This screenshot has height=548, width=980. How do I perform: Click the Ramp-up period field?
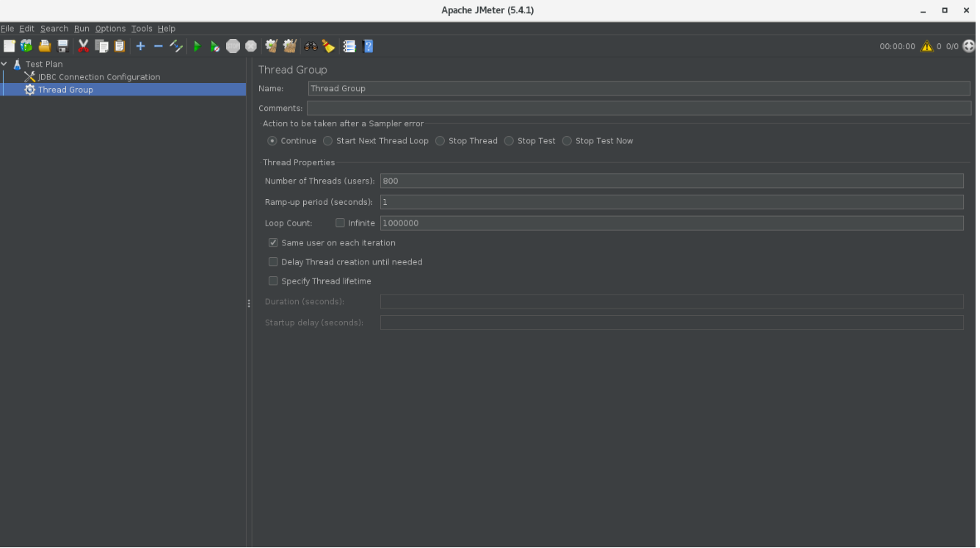point(672,202)
